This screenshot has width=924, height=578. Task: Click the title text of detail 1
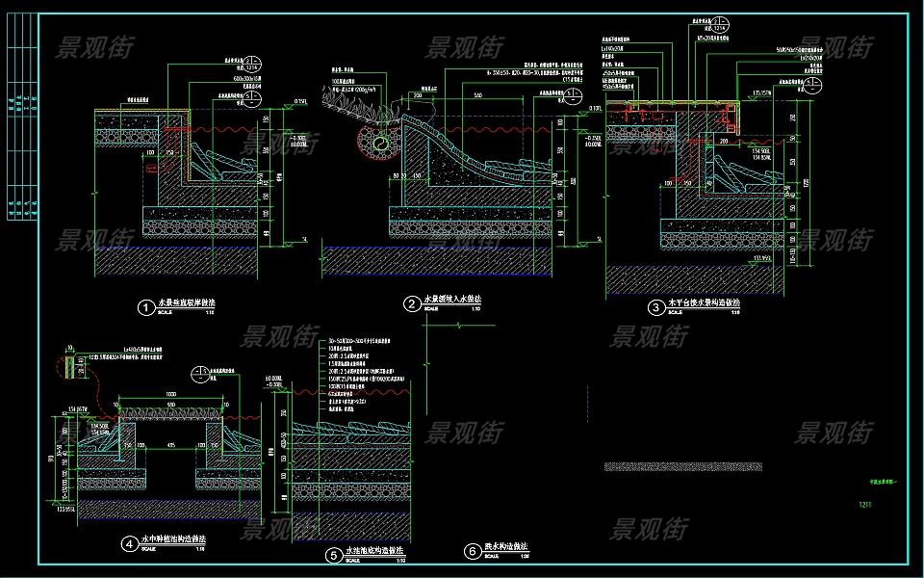187,303
